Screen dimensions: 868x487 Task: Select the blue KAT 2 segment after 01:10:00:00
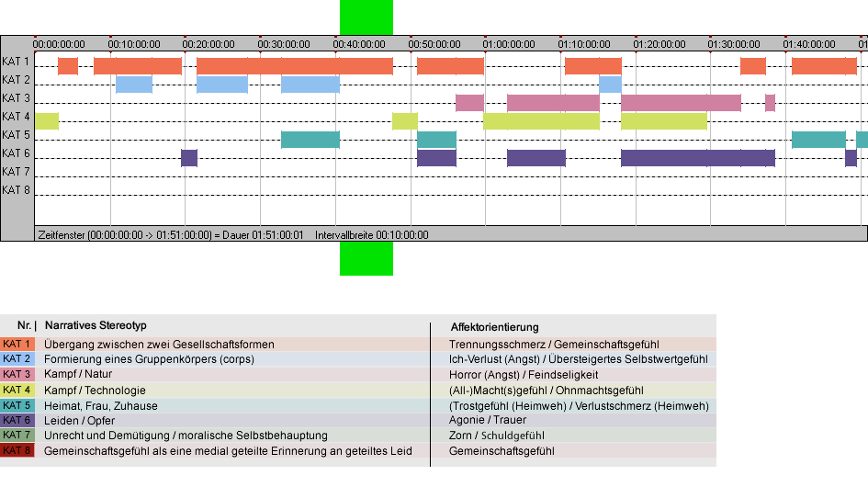[x=610, y=85]
